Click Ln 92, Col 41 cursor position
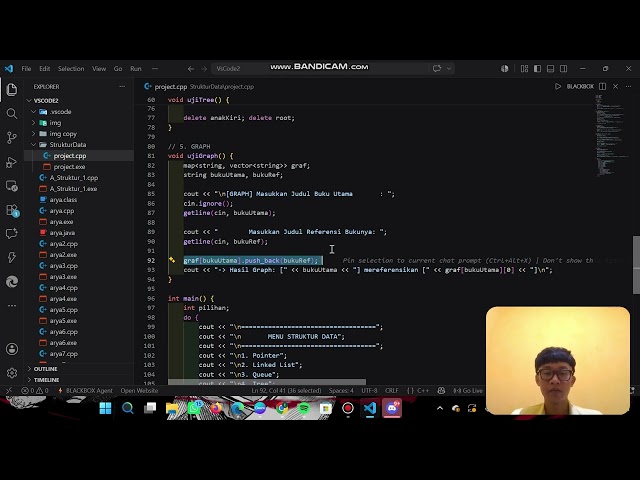This screenshot has height=480, width=640. coord(287,391)
